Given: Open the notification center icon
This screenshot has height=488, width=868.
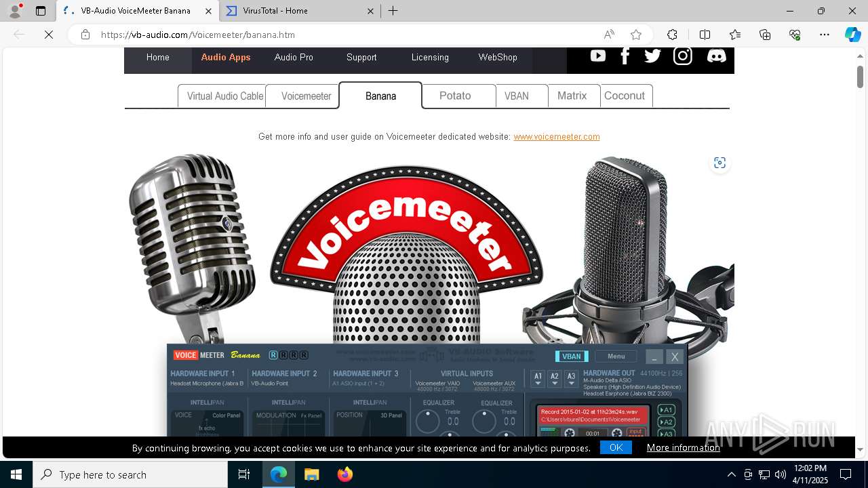Looking at the screenshot, I should [846, 474].
